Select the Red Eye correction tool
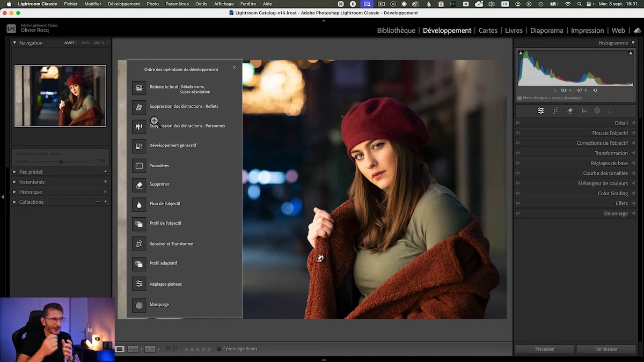The height and width of the screenshot is (362, 644). (584, 110)
